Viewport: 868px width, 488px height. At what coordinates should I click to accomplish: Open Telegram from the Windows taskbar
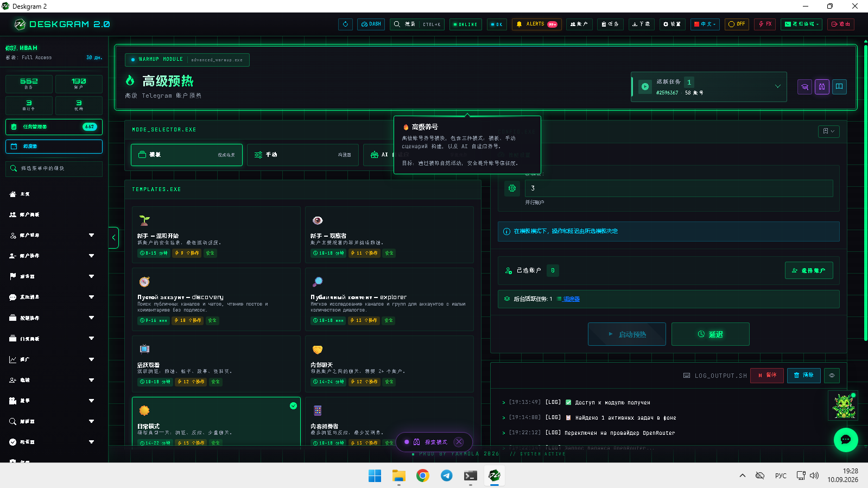click(446, 476)
